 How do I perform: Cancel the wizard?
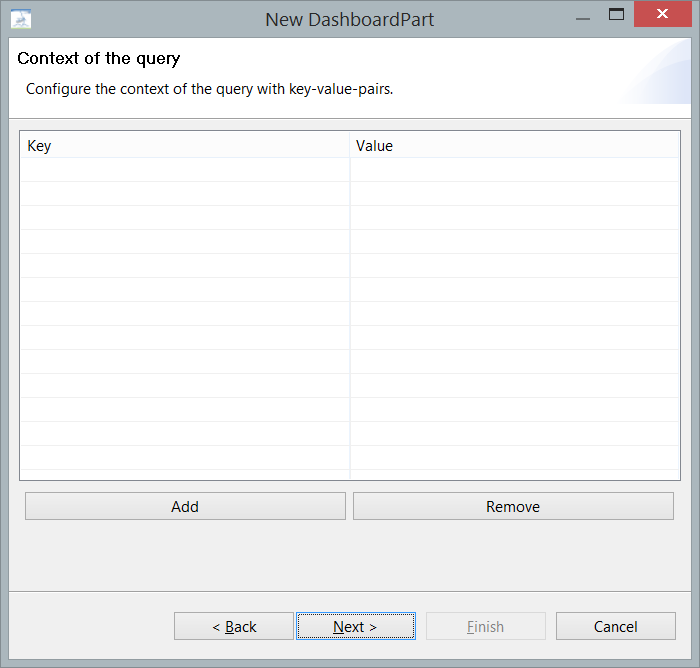(615, 626)
